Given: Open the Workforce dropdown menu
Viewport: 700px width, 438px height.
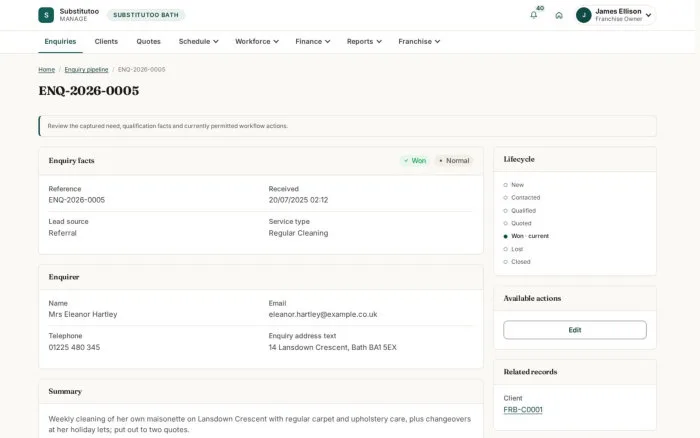Looking at the screenshot, I should tap(257, 42).
